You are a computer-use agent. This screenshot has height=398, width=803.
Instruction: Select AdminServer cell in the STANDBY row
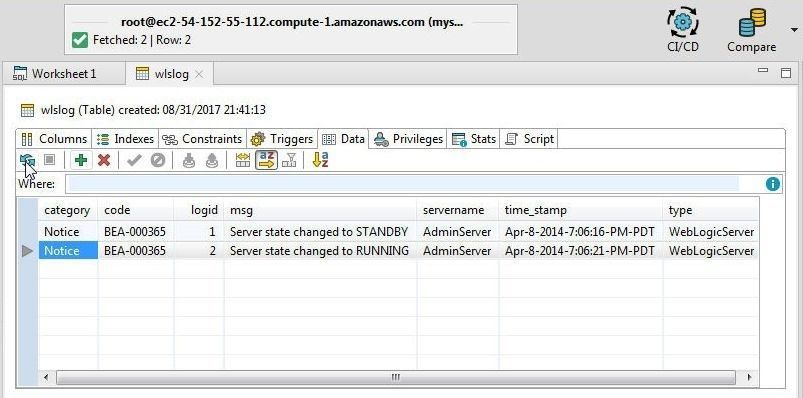pos(457,232)
